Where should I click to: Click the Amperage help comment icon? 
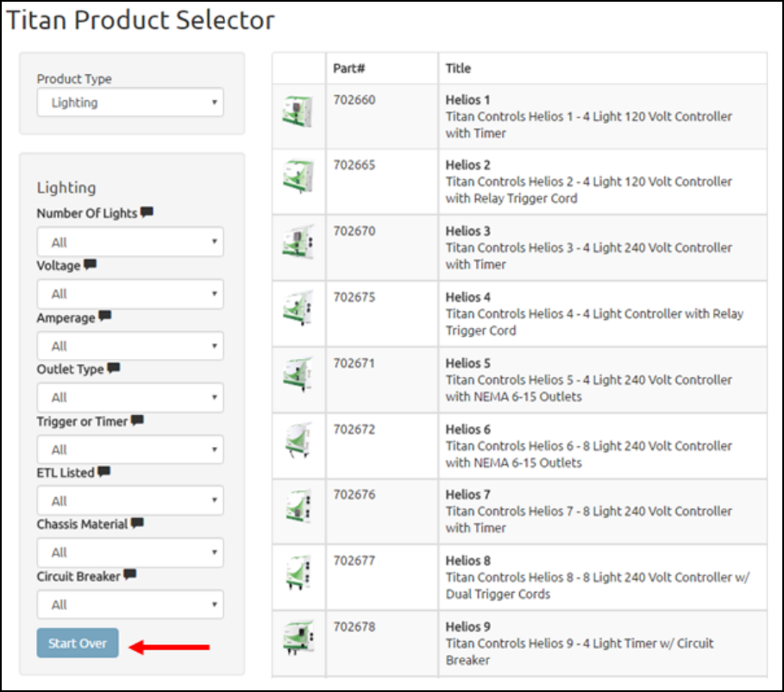pos(105,317)
